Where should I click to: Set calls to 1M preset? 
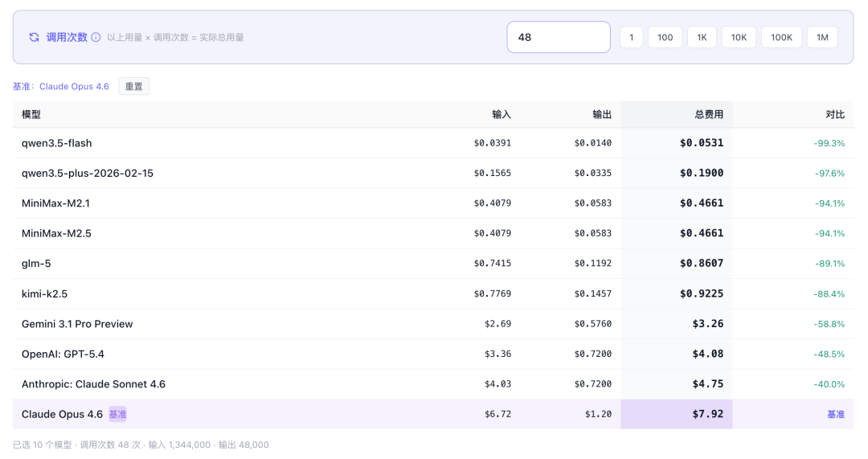pyautogui.click(x=822, y=37)
